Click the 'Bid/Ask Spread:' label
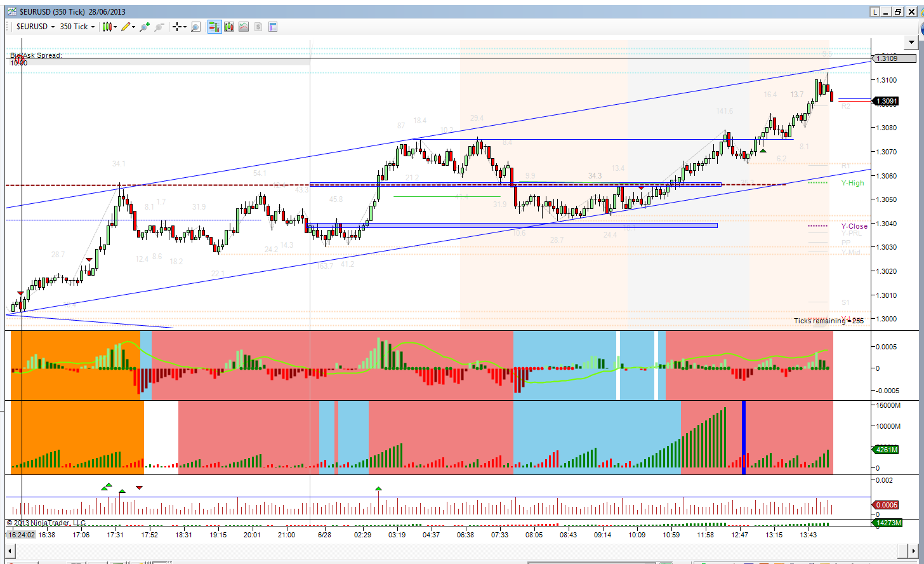 (x=36, y=55)
